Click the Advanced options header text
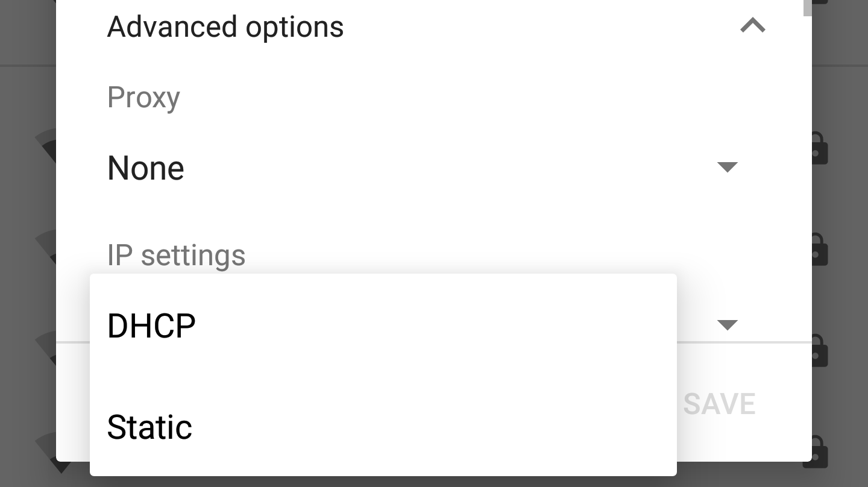The width and height of the screenshot is (868, 487). point(225,27)
